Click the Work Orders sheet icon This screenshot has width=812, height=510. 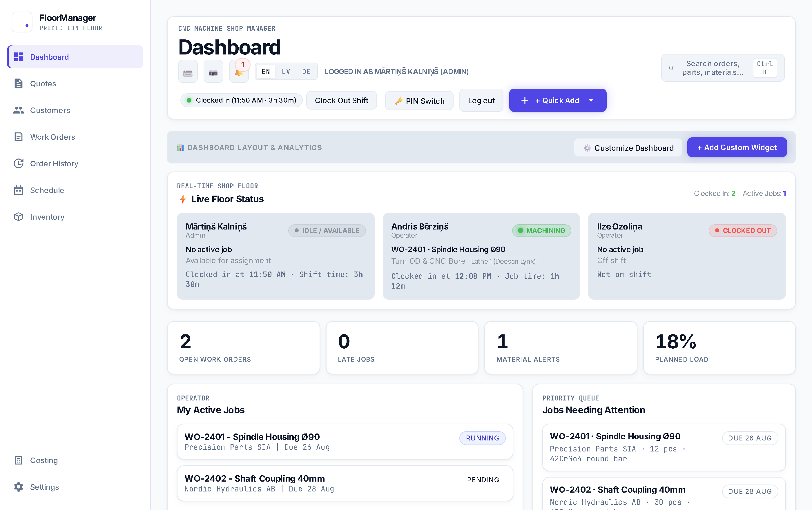[19, 137]
